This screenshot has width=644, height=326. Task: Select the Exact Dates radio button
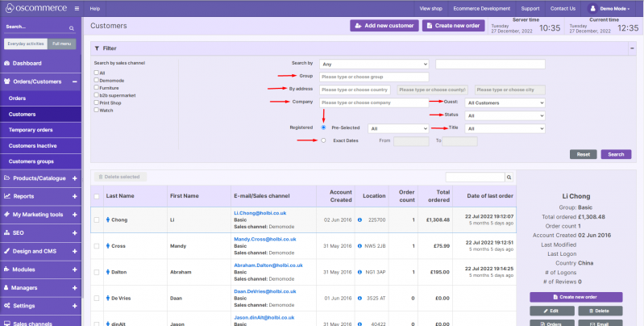point(323,140)
